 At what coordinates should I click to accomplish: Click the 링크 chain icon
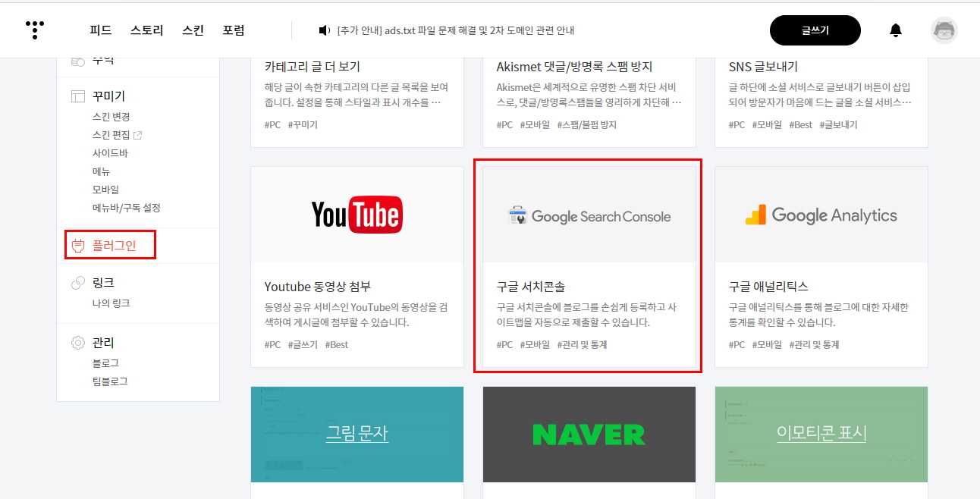click(x=76, y=281)
